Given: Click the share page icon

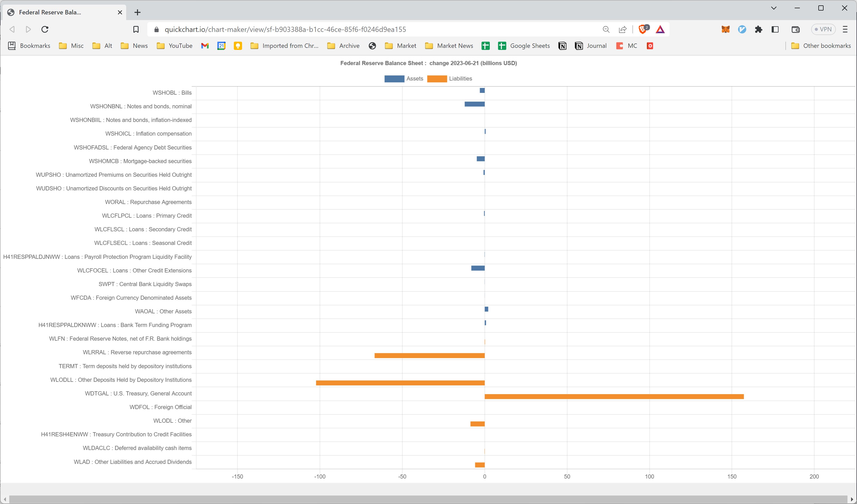Looking at the screenshot, I should pos(622,29).
